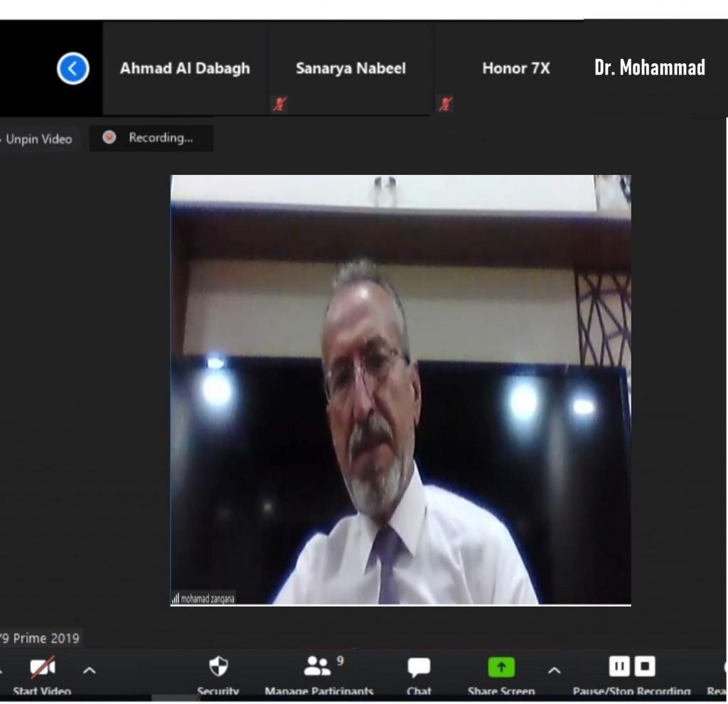Click the green Share Screen icon
The width and height of the screenshot is (728, 704).
tap(501, 667)
